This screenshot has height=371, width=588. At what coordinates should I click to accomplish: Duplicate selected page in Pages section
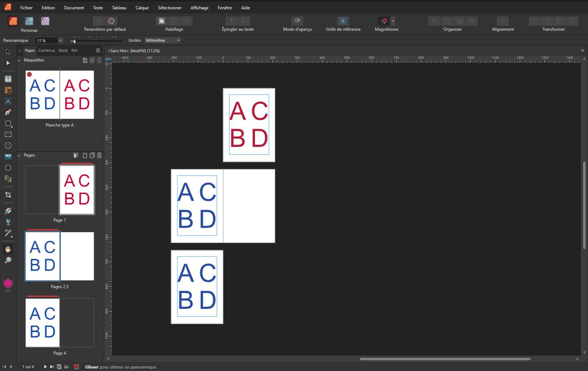(x=92, y=155)
